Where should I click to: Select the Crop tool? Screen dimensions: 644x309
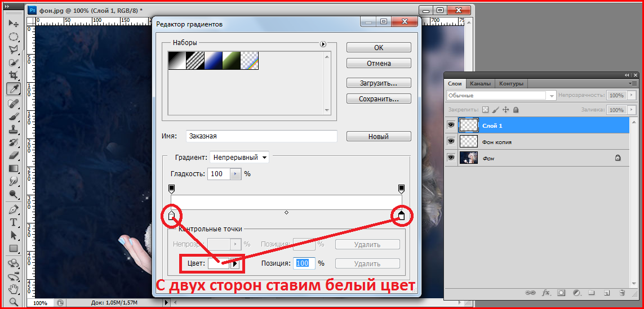(x=13, y=75)
